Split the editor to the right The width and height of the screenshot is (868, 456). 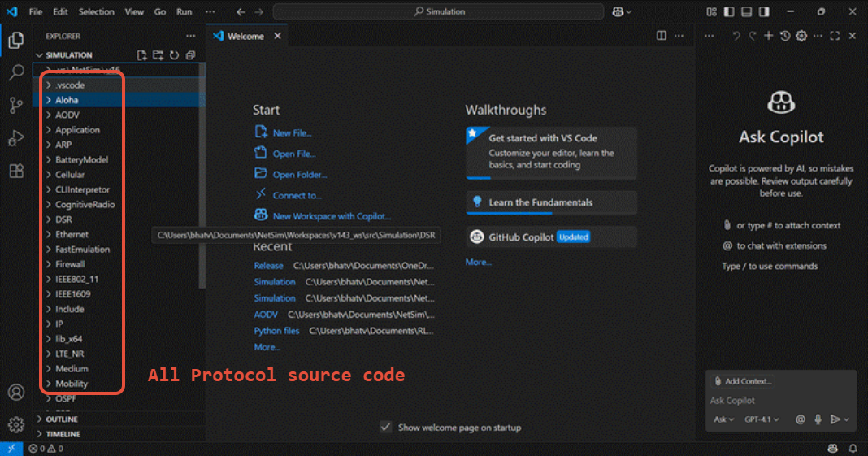(662, 36)
